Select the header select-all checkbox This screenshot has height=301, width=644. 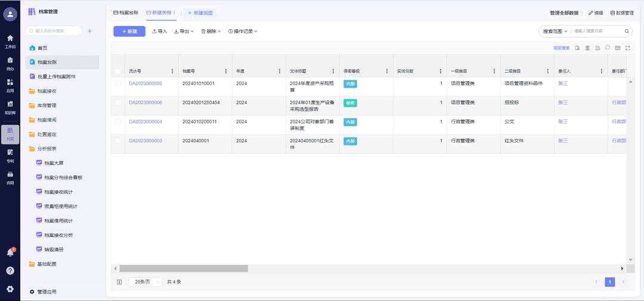click(118, 71)
